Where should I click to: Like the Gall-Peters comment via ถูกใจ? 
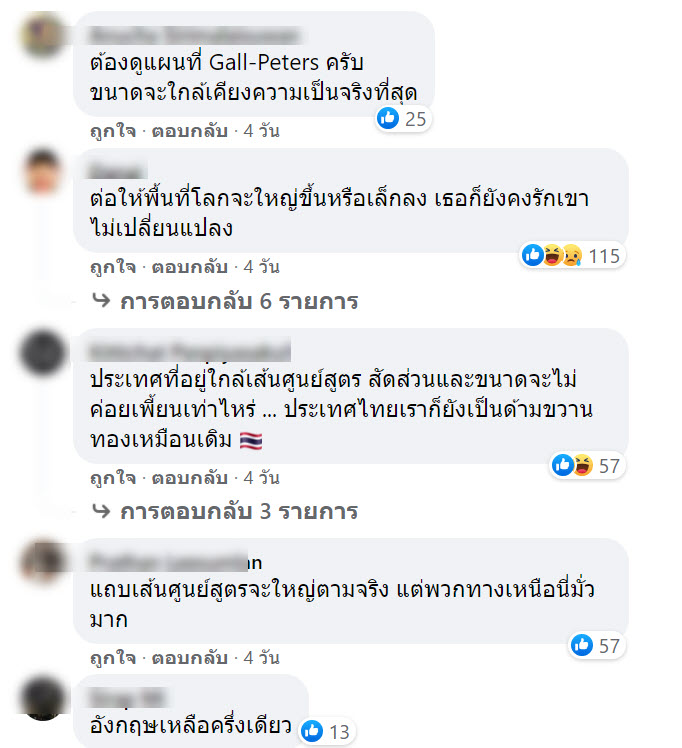tap(113, 131)
